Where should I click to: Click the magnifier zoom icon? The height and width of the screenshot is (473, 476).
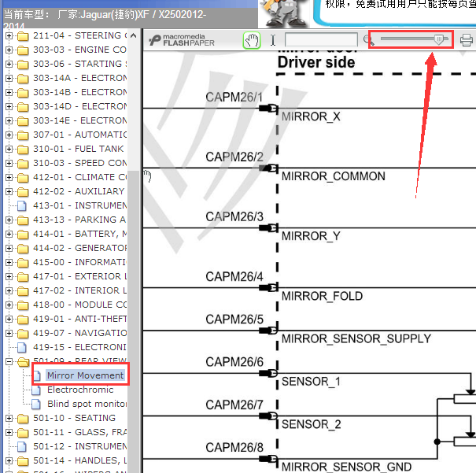(368, 40)
